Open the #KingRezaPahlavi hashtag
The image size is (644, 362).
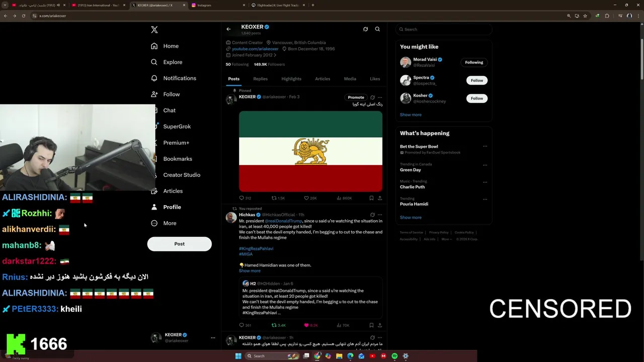(x=256, y=248)
